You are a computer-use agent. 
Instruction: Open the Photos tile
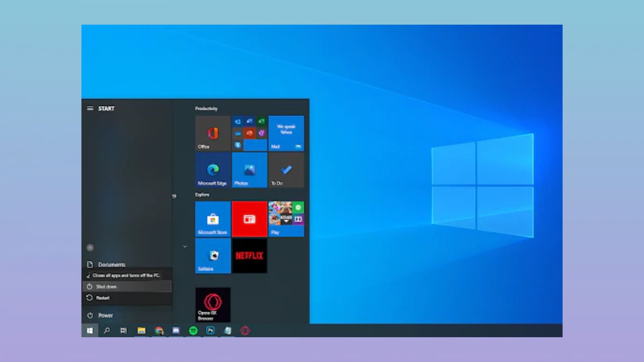249,170
